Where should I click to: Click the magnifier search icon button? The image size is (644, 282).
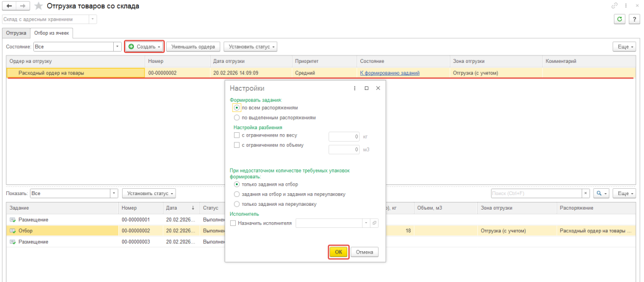click(601, 193)
